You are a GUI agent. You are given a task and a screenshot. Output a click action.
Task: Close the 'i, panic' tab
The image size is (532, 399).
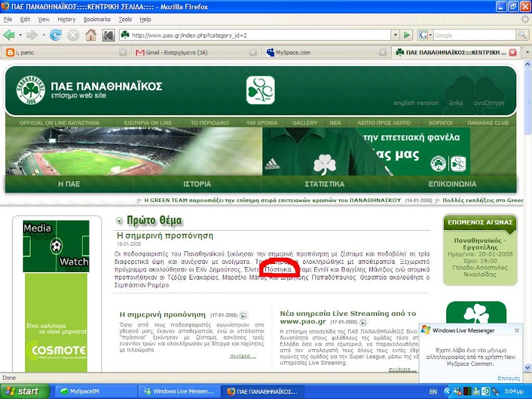[x=123, y=52]
